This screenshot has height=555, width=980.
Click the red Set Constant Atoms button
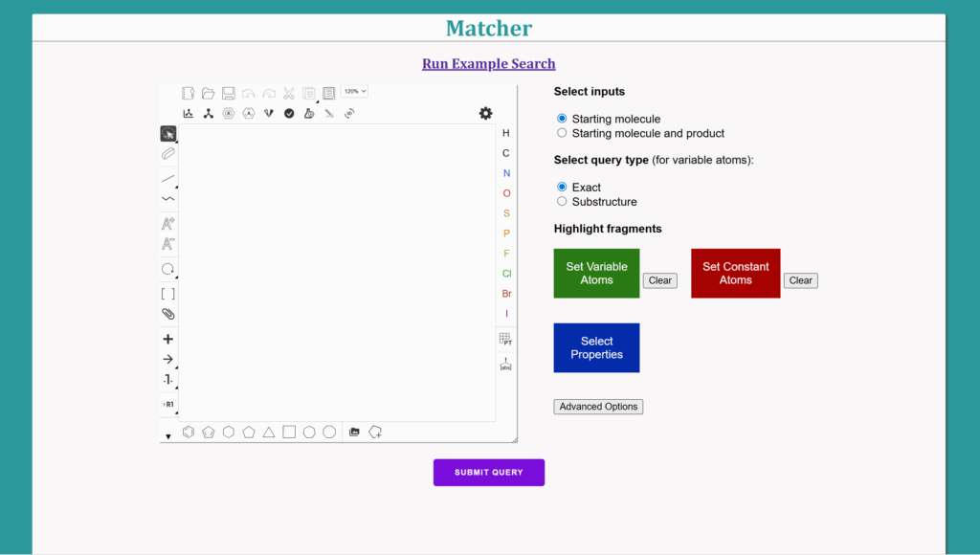click(x=735, y=274)
